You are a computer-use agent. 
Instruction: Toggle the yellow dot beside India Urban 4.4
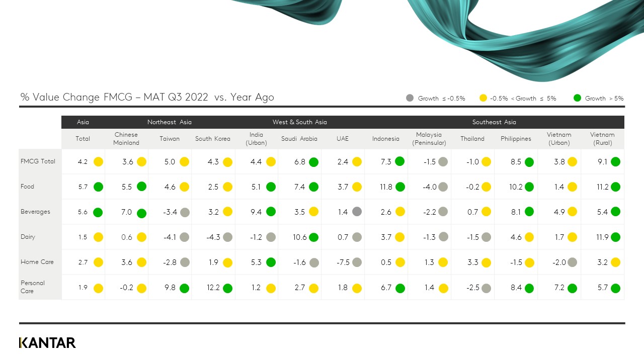271,162
